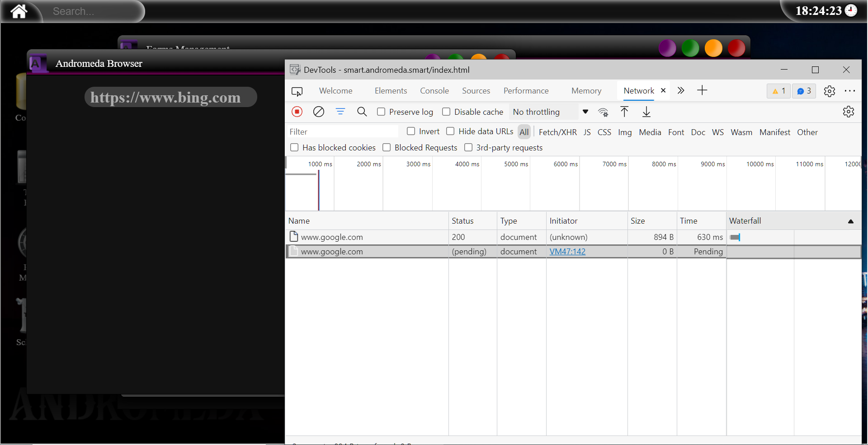Open network conditions settings
The image size is (868, 445).
[x=604, y=112]
